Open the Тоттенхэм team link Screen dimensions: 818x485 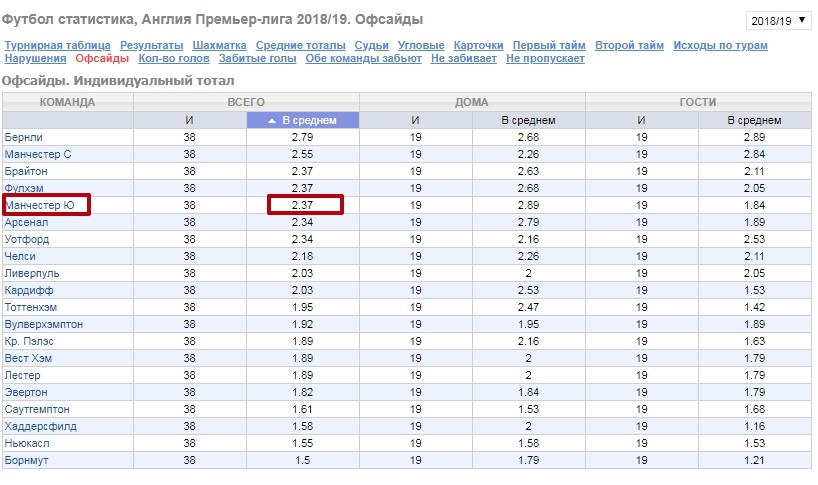(x=31, y=307)
